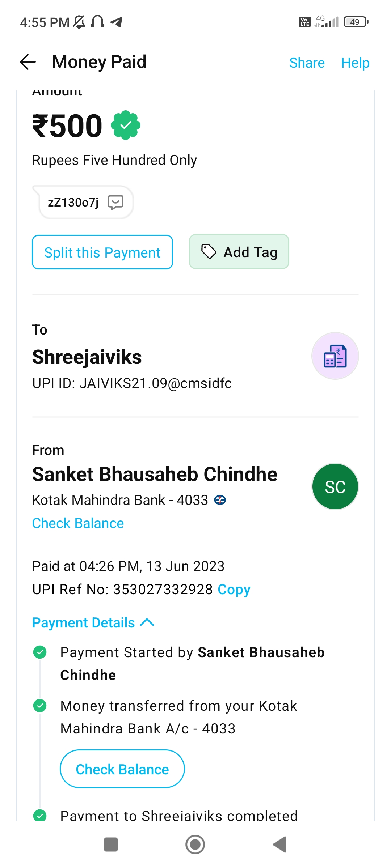Tap the Kotak bank logo icon

pos(220,500)
